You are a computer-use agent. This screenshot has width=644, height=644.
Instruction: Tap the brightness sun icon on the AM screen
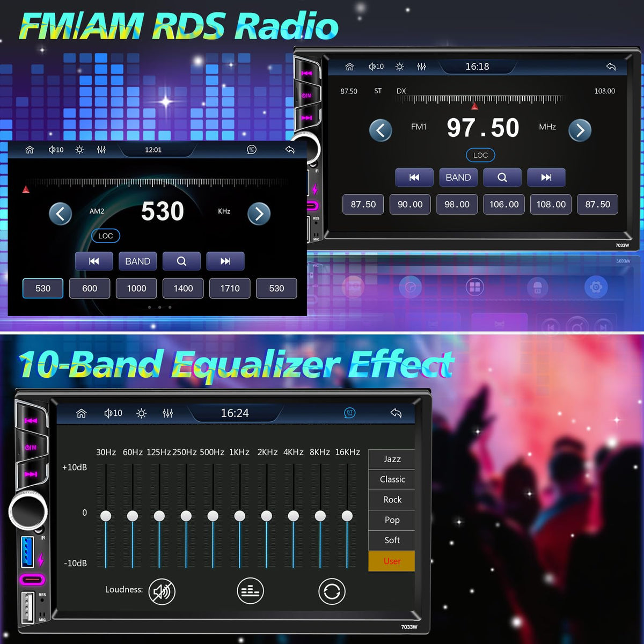tap(79, 150)
